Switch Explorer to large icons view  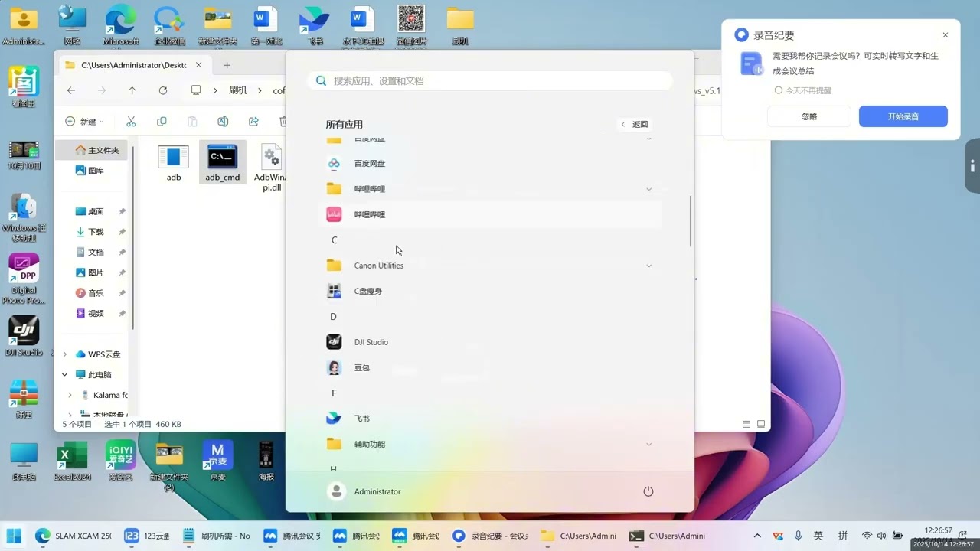[x=761, y=424]
